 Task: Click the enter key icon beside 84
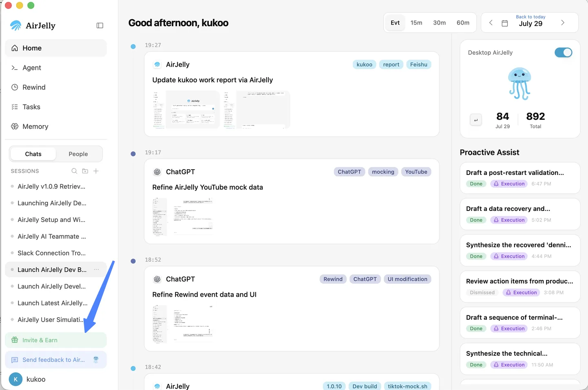[476, 120]
